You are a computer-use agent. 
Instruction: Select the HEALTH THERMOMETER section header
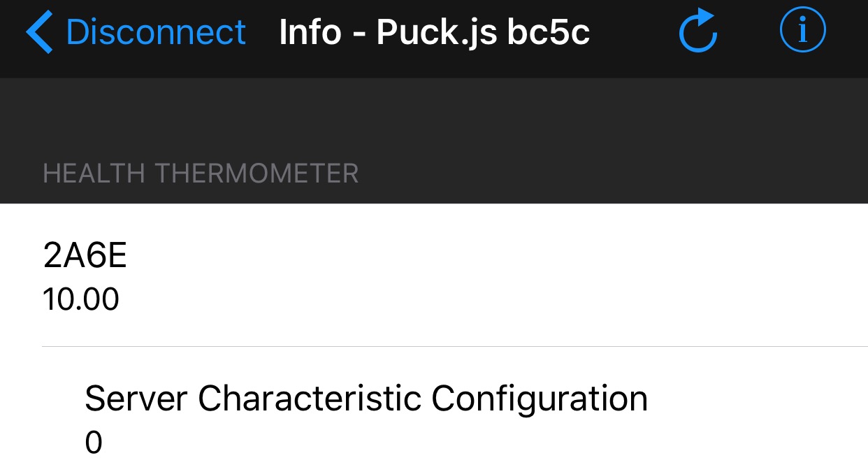pos(201,173)
